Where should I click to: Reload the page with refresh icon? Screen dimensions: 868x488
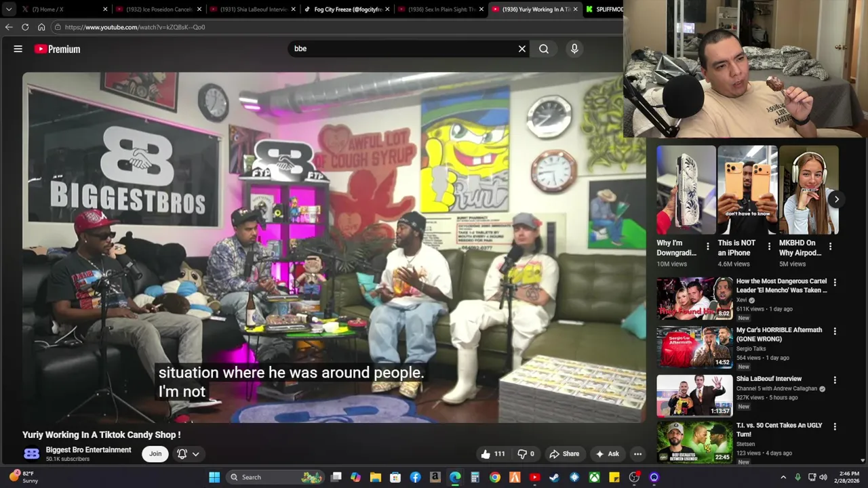pyautogui.click(x=25, y=27)
